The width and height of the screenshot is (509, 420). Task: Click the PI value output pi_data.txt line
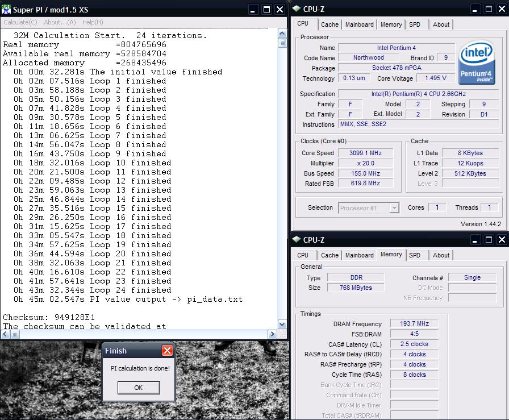pos(128,299)
